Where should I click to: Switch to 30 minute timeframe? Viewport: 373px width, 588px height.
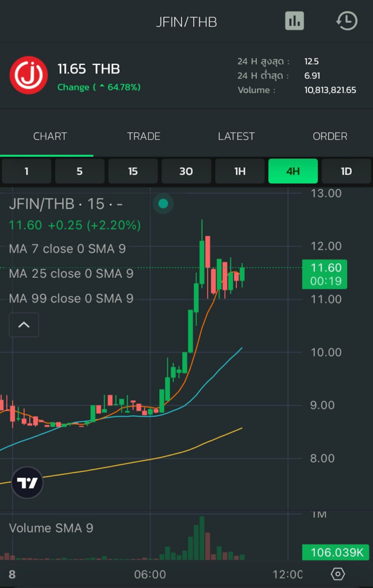tap(186, 171)
